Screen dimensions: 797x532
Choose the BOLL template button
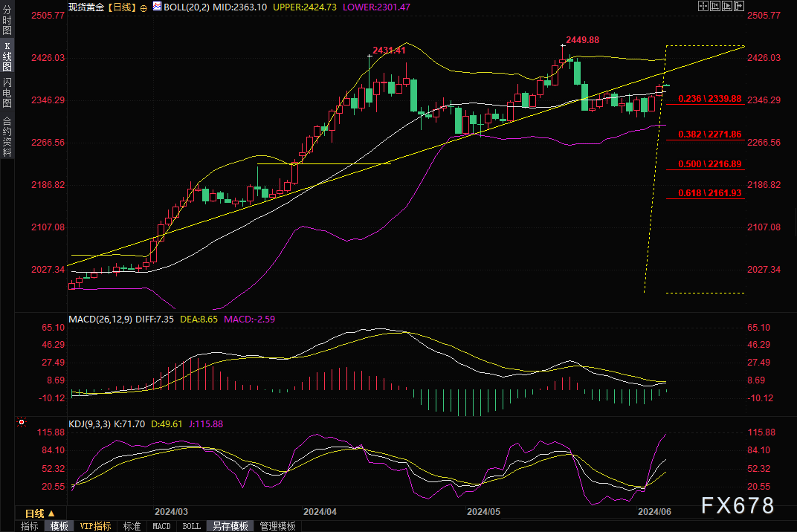pyautogui.click(x=191, y=526)
